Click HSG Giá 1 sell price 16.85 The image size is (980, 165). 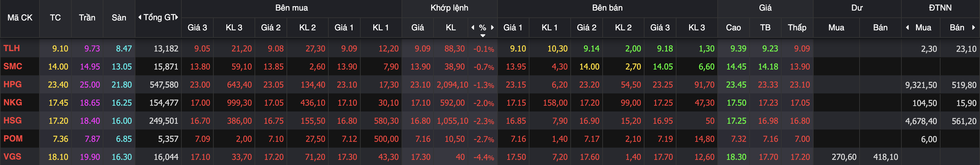[x=516, y=121]
